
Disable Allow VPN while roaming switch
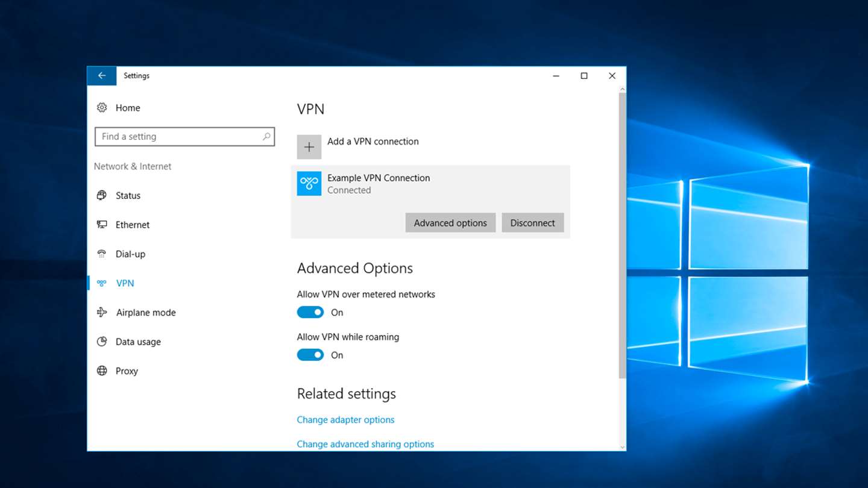coord(310,355)
